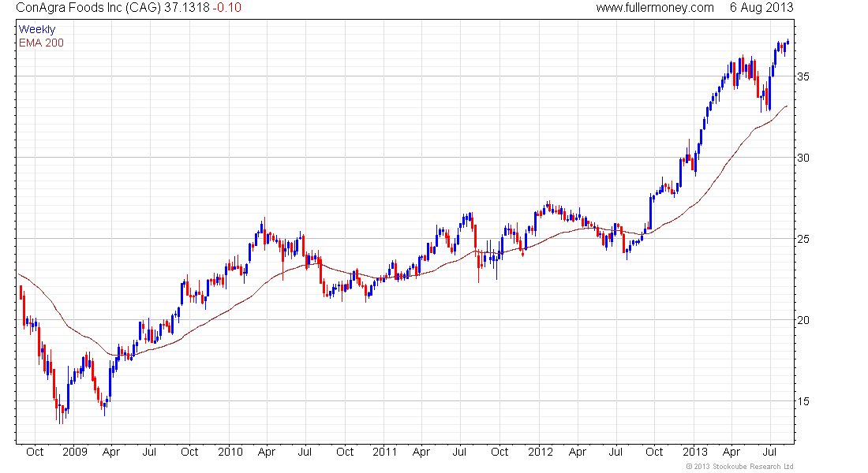
Task: Click the 20 price axis tick label
Action: pos(803,320)
